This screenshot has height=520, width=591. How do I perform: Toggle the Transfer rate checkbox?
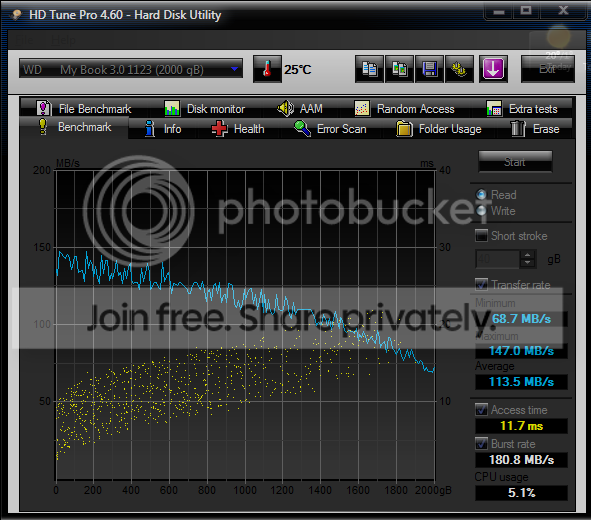tap(481, 284)
